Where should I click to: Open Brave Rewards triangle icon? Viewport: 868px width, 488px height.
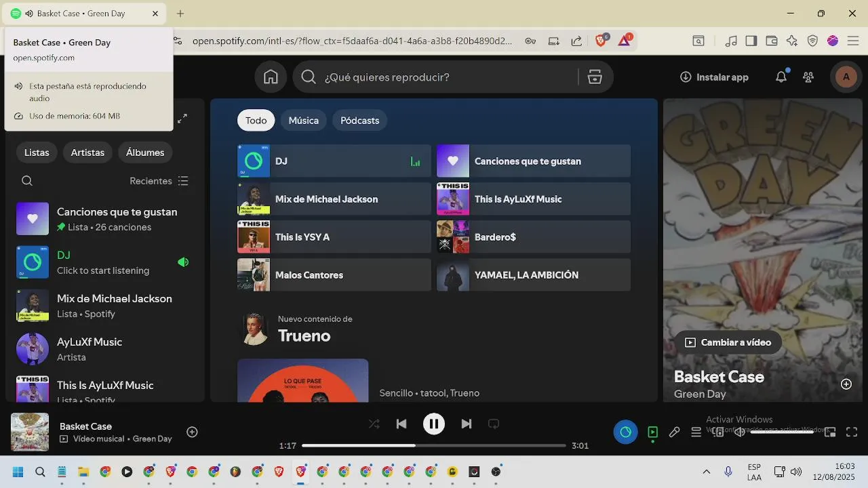(625, 41)
